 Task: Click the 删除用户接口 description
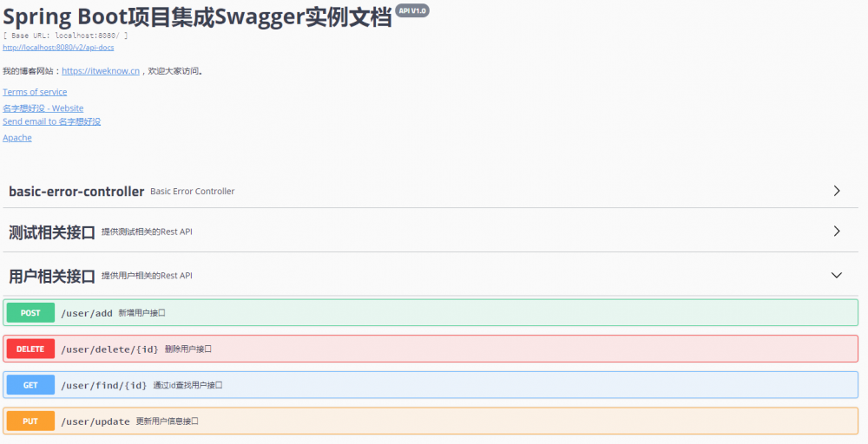click(x=188, y=349)
